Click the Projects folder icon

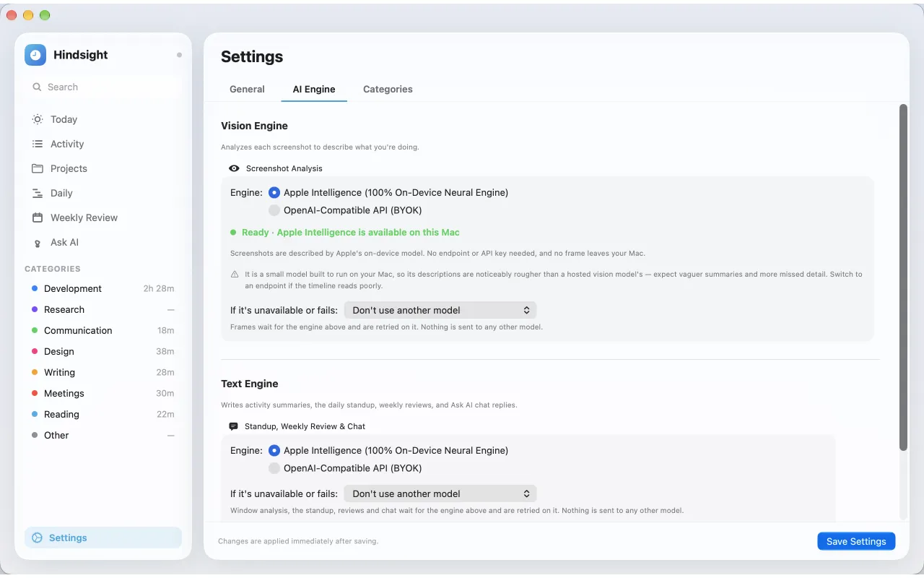pyautogui.click(x=38, y=168)
